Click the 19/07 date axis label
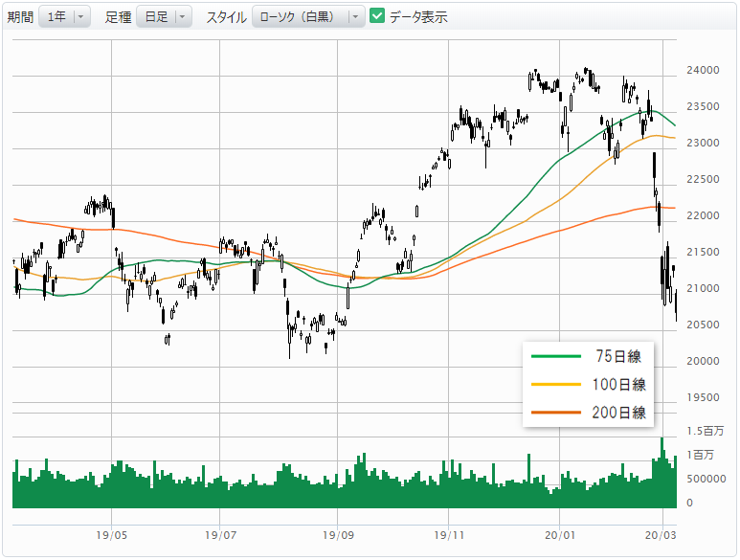The height and width of the screenshot is (560, 740). [x=220, y=535]
